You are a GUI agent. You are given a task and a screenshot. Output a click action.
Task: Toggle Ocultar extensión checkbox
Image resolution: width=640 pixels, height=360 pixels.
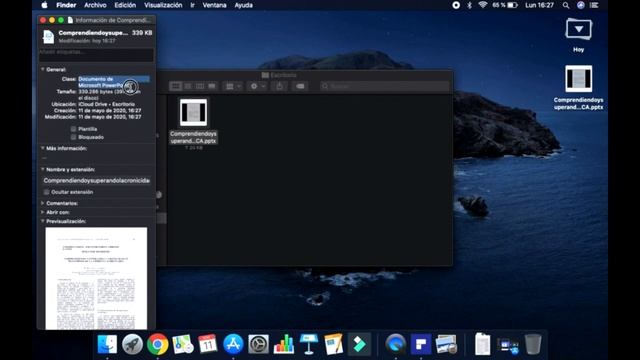point(47,192)
